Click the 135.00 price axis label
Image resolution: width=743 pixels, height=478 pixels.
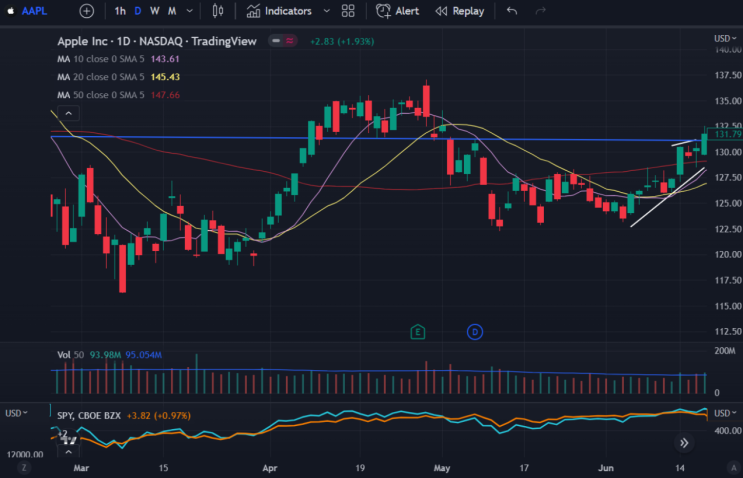tap(728, 101)
